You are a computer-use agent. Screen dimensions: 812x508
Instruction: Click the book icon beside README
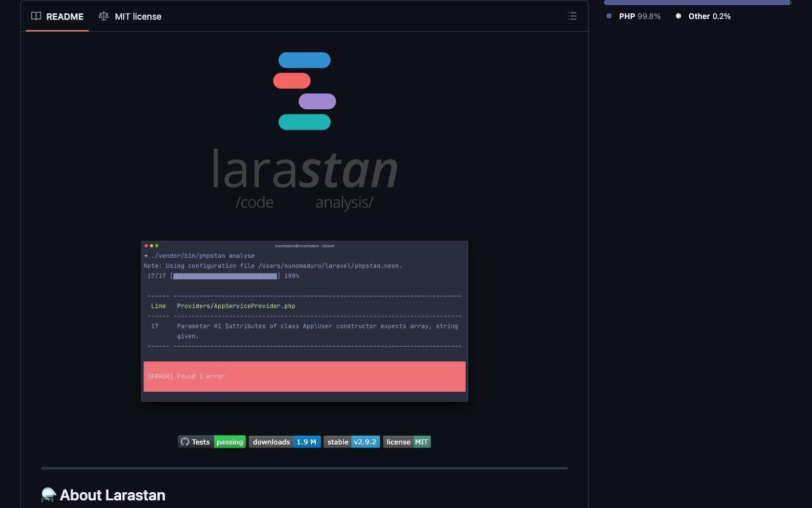(36, 17)
